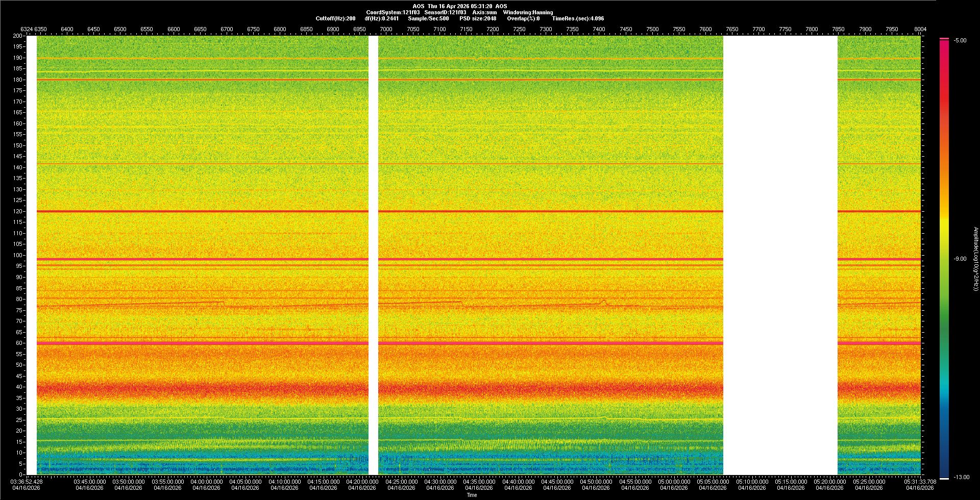Screen dimensions: 980x500
Task: Select the 03:36:52.428 start time label
Action: [27, 482]
